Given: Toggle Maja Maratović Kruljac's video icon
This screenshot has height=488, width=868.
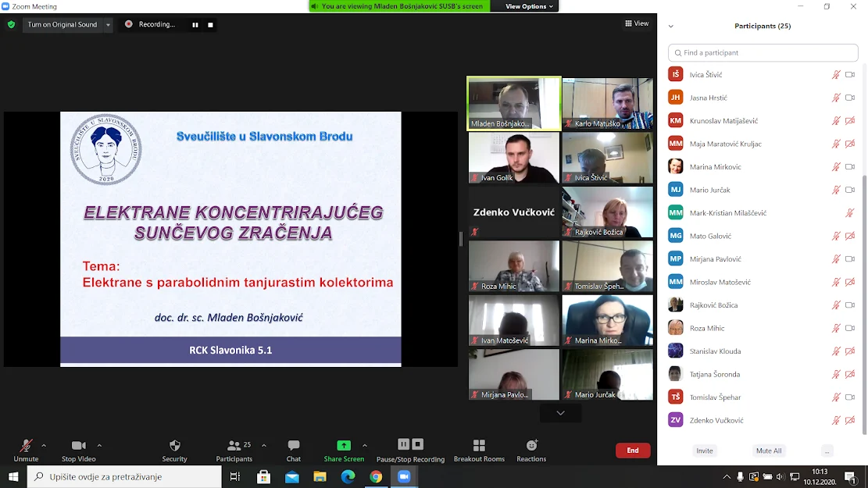Looking at the screenshot, I should [x=850, y=144].
